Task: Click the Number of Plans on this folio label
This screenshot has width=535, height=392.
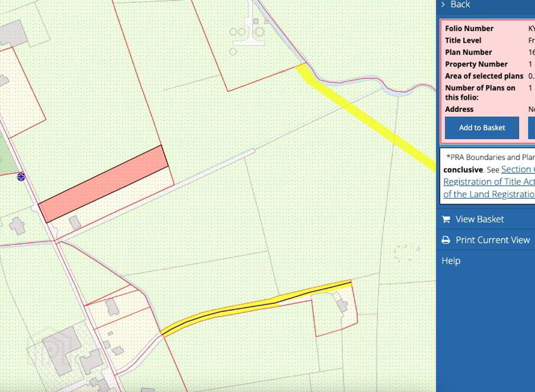Action: pos(480,93)
